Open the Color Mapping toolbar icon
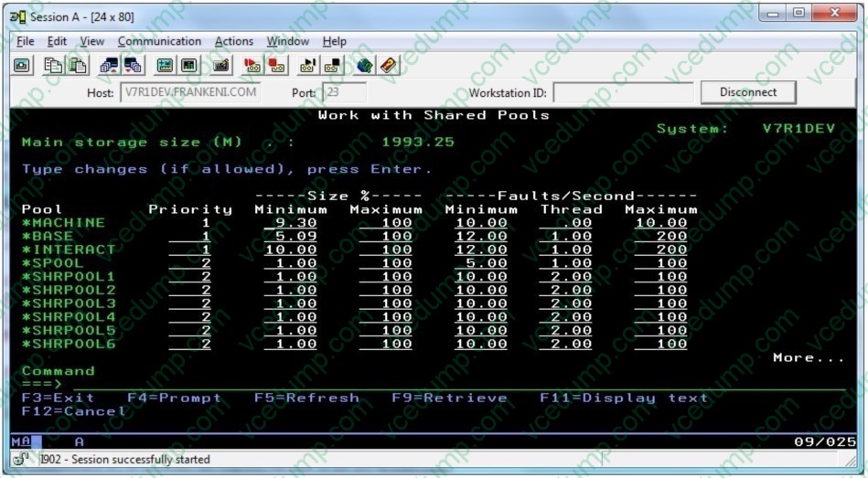 click(188, 66)
